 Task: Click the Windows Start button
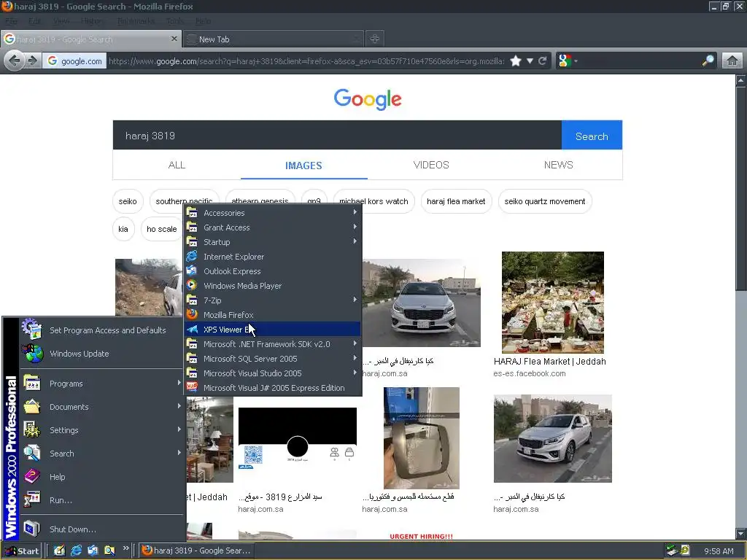22,551
